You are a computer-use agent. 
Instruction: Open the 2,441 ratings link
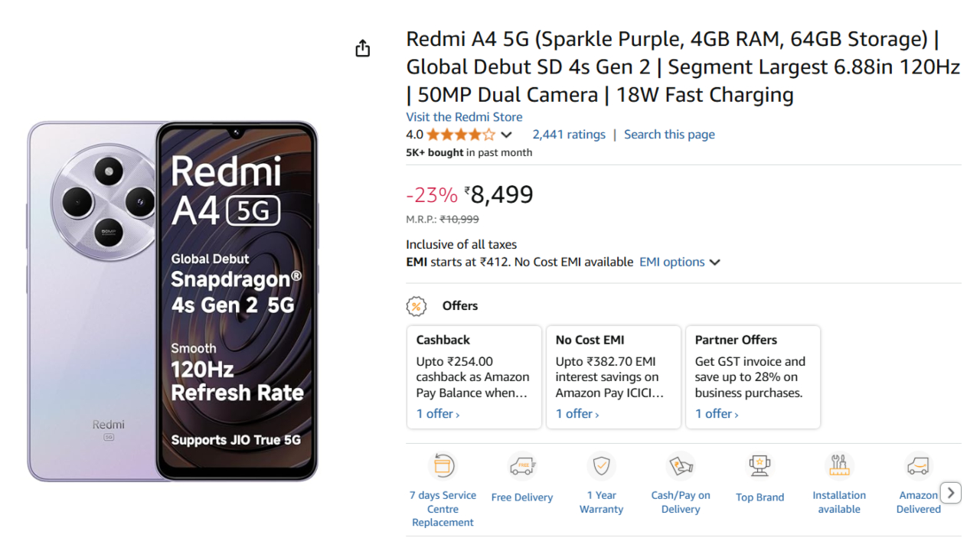click(569, 135)
